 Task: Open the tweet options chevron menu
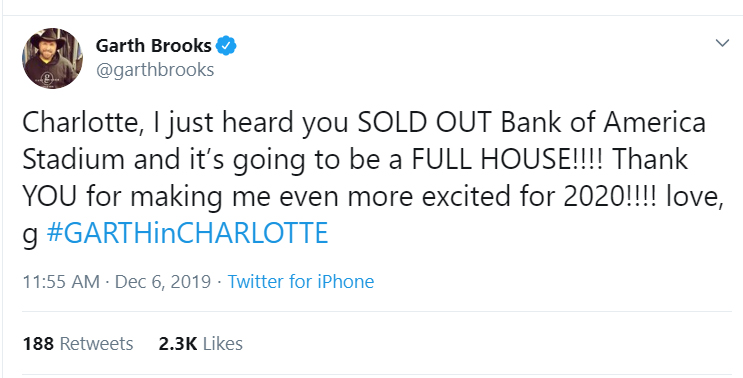pos(722,44)
